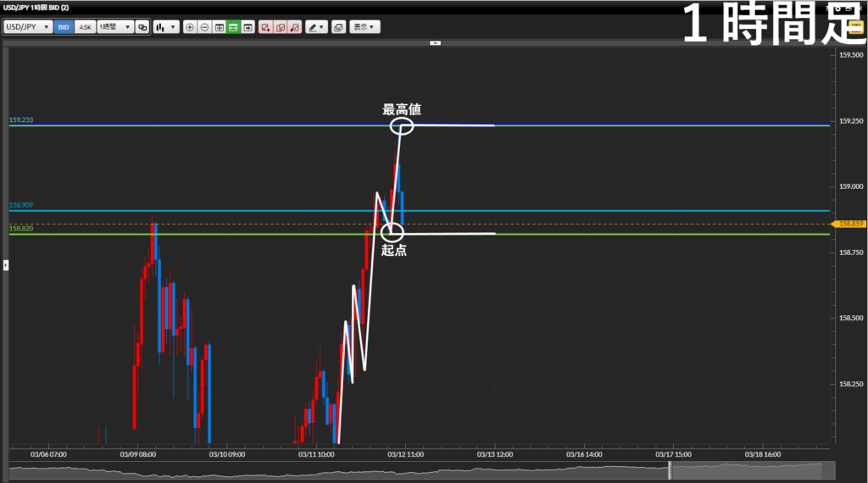Click the zoom out magnifier icon
Viewport: 868px width, 483px height.
[x=204, y=27]
